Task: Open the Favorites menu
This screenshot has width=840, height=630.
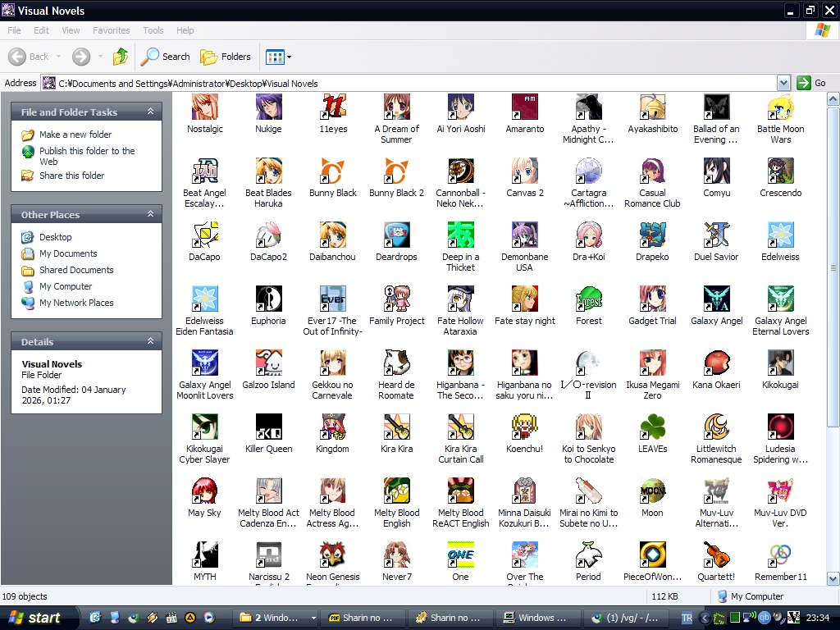Action: point(111,30)
